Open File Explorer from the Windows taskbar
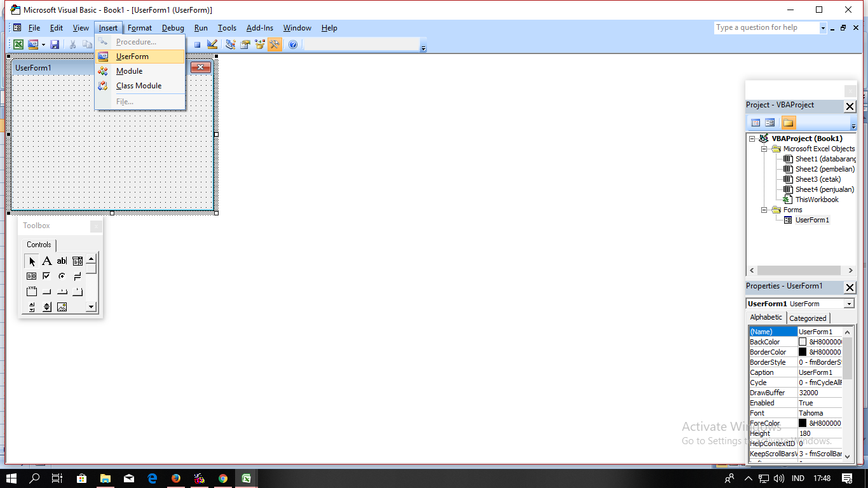 pyautogui.click(x=105, y=478)
